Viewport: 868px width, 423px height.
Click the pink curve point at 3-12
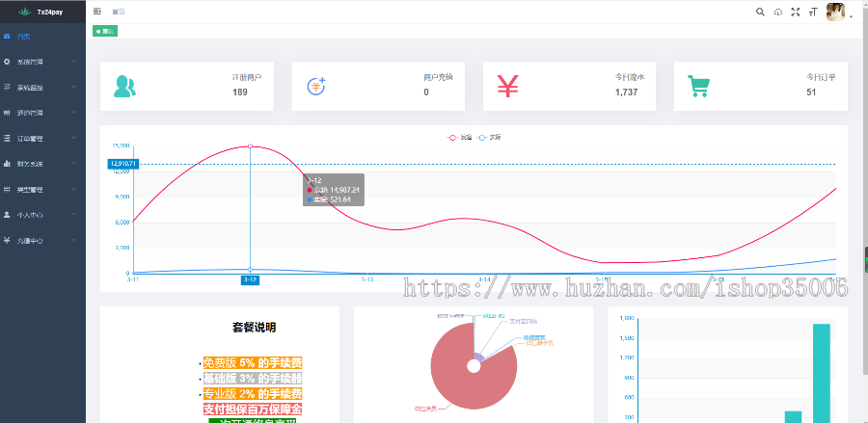[250, 145]
